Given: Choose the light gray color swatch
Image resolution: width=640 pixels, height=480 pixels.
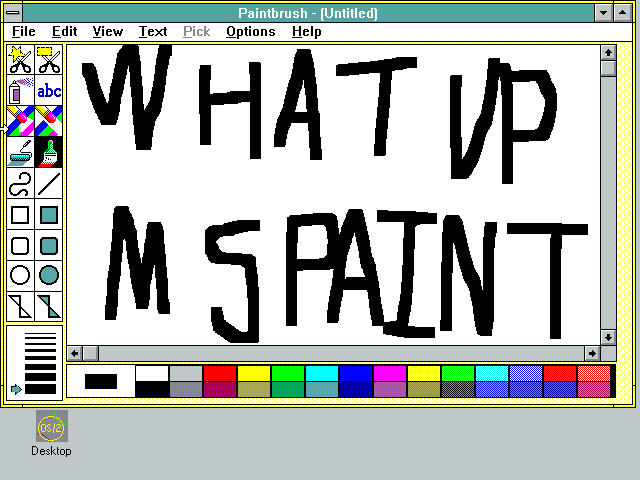Looking at the screenshot, I should [186, 373].
